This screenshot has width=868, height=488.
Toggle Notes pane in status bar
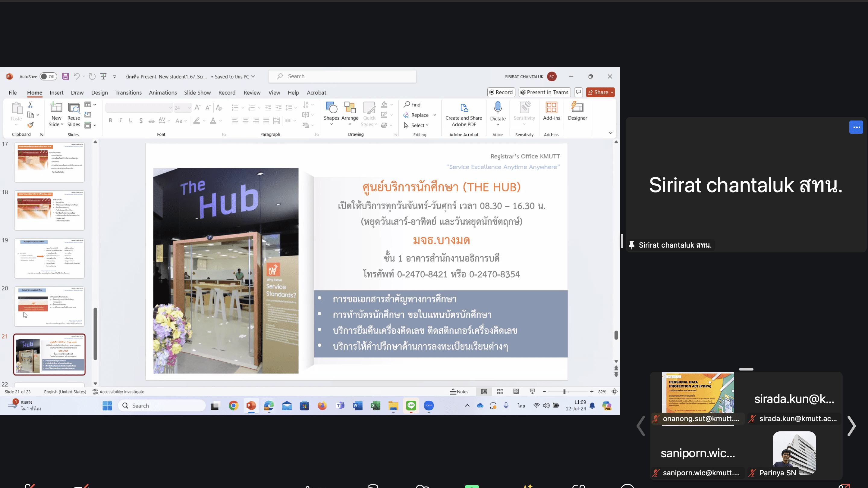click(x=459, y=391)
